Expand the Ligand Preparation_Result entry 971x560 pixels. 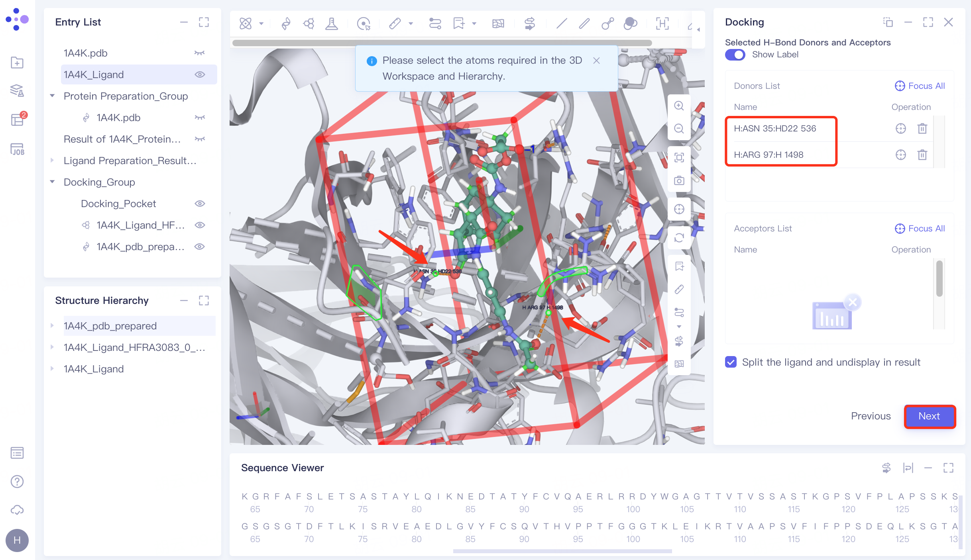[x=52, y=161]
